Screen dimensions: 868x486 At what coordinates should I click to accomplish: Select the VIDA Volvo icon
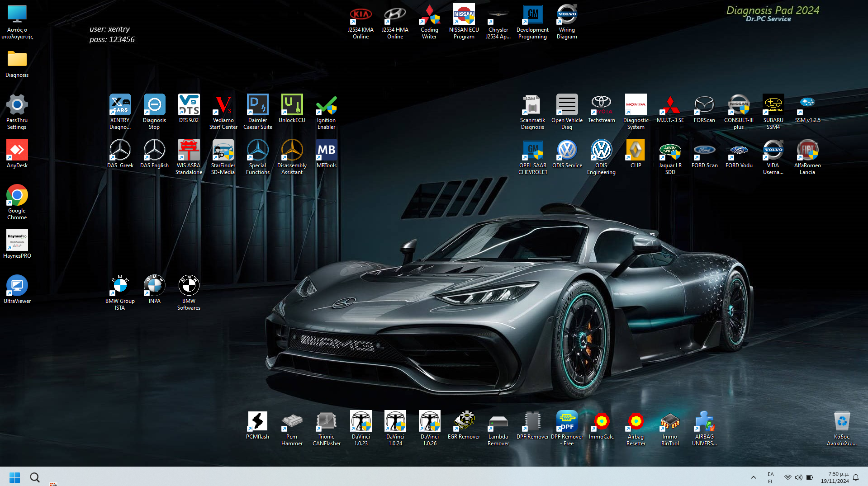(773, 156)
